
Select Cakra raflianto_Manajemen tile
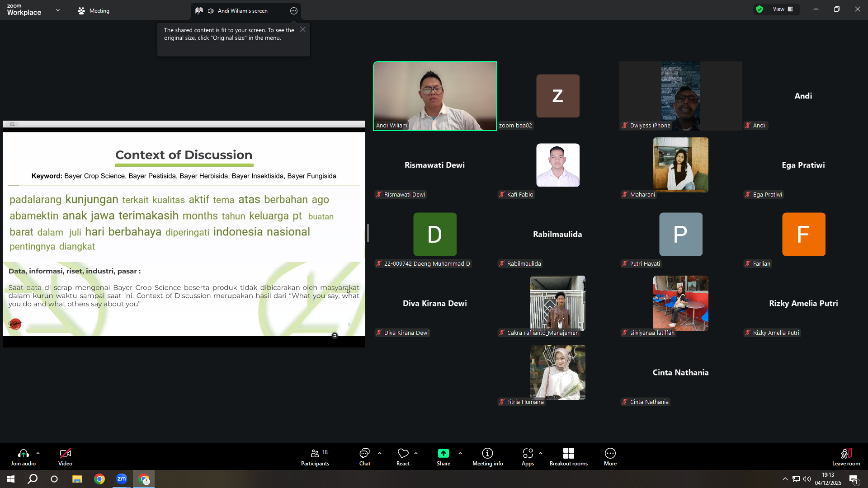(x=558, y=303)
